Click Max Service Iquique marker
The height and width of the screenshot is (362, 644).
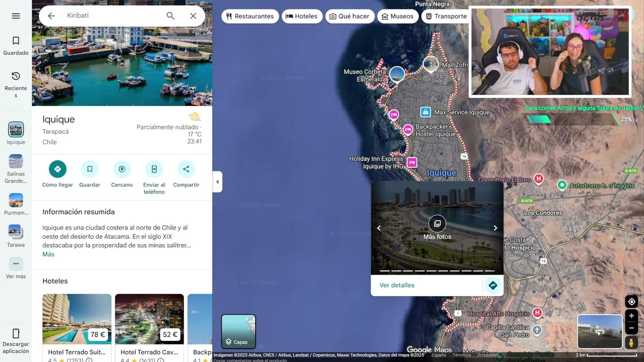(426, 112)
